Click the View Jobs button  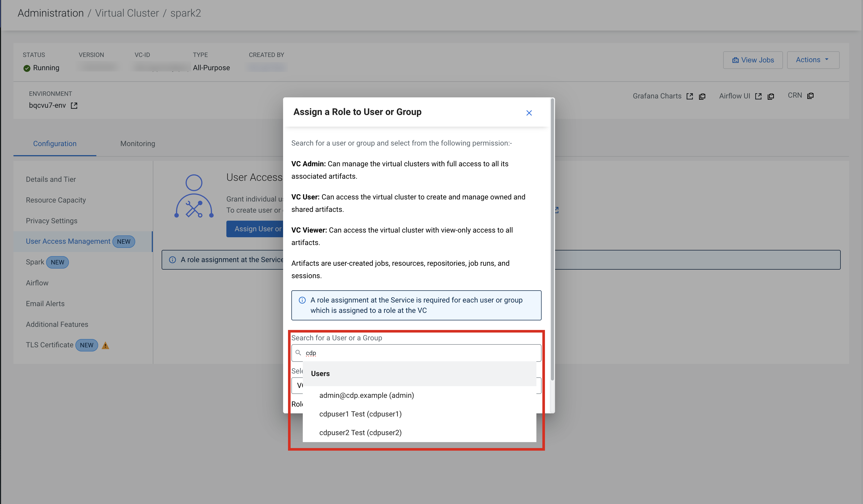pyautogui.click(x=753, y=60)
